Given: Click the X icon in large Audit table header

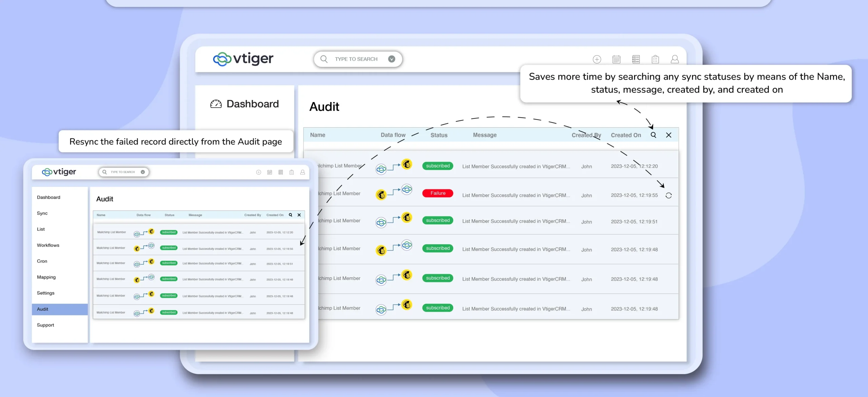Looking at the screenshot, I should pos(668,135).
